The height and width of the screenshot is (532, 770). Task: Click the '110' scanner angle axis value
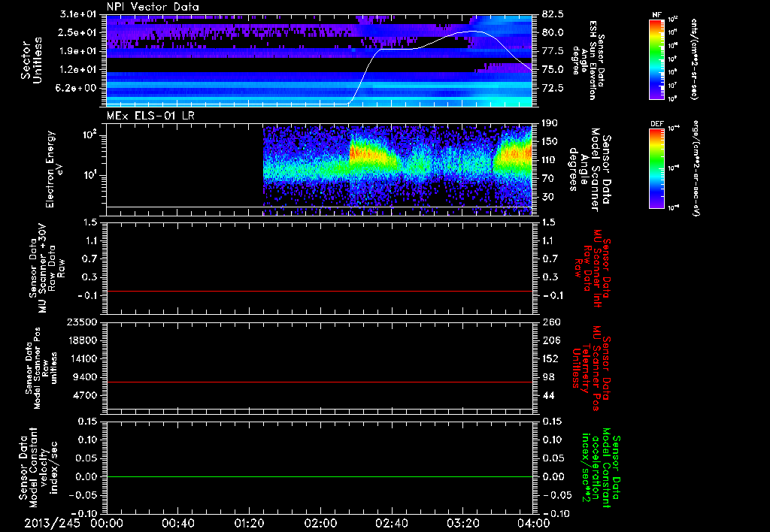[550, 160]
